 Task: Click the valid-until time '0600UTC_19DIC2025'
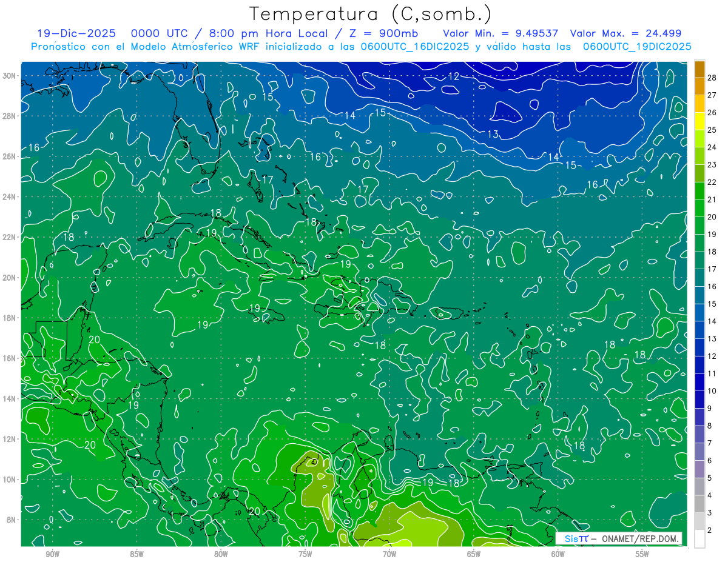(637, 47)
